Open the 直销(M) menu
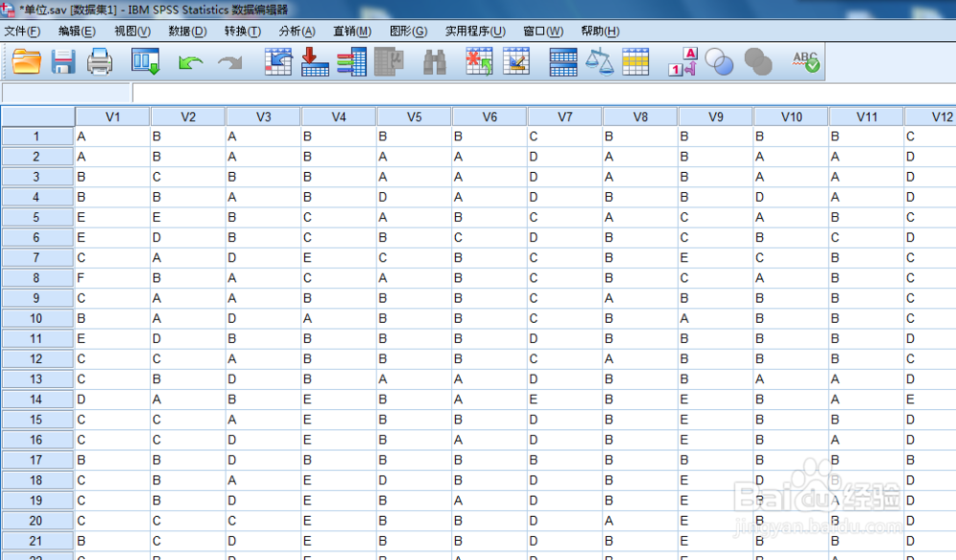This screenshot has width=956, height=560. pyautogui.click(x=353, y=32)
